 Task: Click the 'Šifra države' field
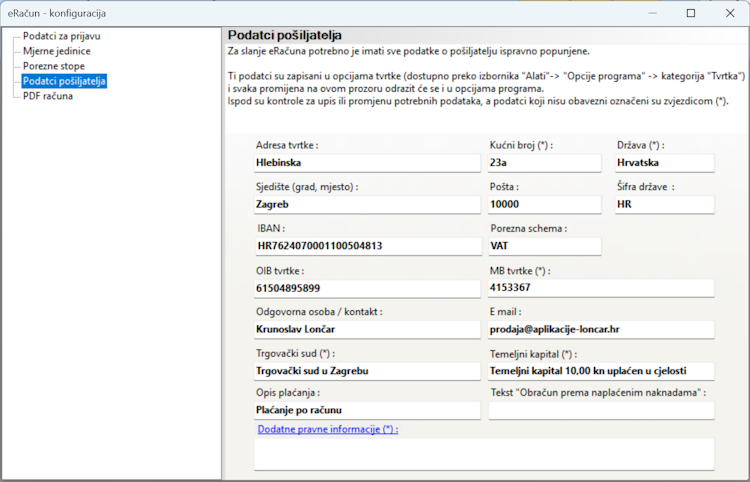pos(664,204)
